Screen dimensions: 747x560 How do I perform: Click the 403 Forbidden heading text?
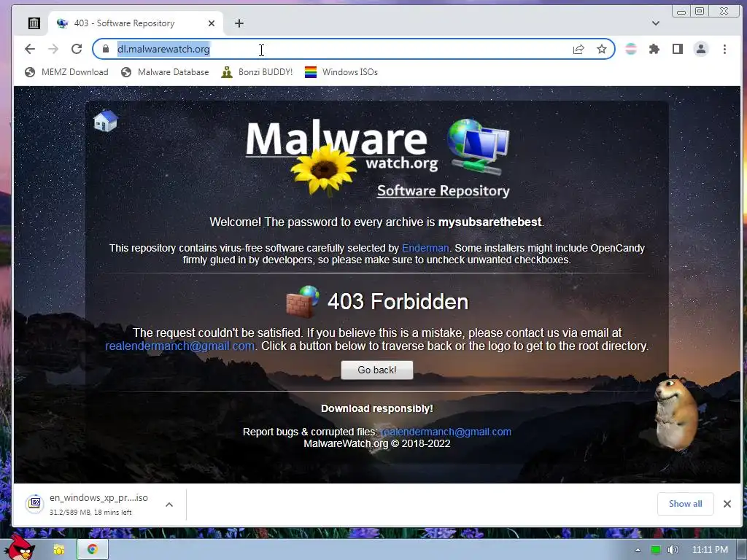pyautogui.click(x=398, y=301)
